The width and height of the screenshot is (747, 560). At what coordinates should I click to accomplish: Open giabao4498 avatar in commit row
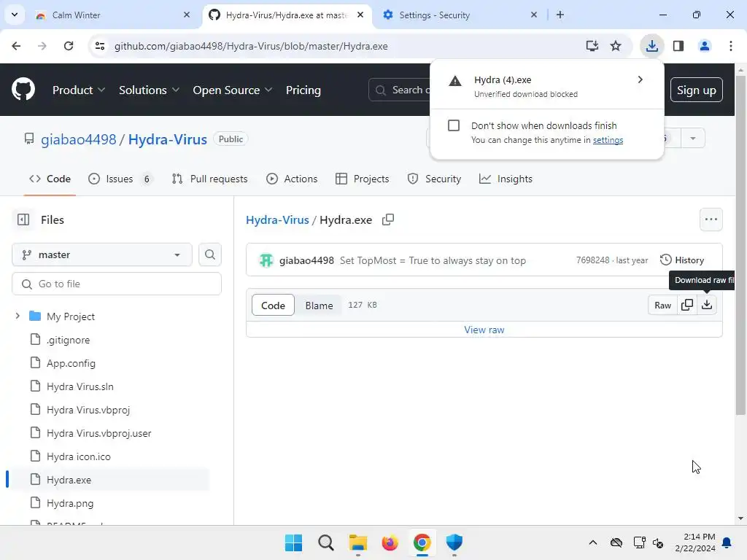266,260
